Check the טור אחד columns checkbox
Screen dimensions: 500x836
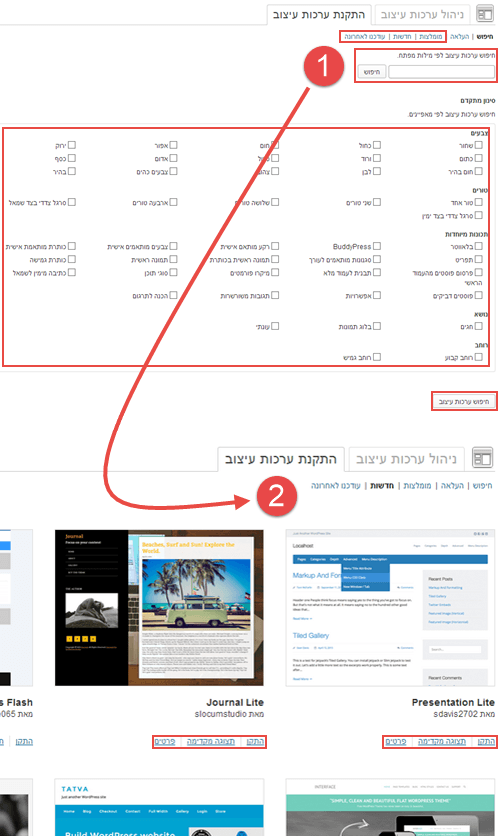click(479, 202)
